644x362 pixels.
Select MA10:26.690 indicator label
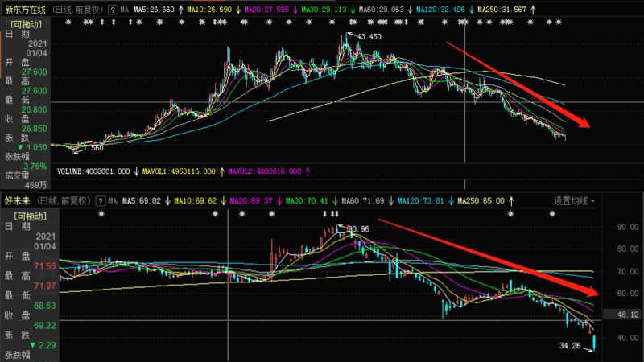coord(209,10)
